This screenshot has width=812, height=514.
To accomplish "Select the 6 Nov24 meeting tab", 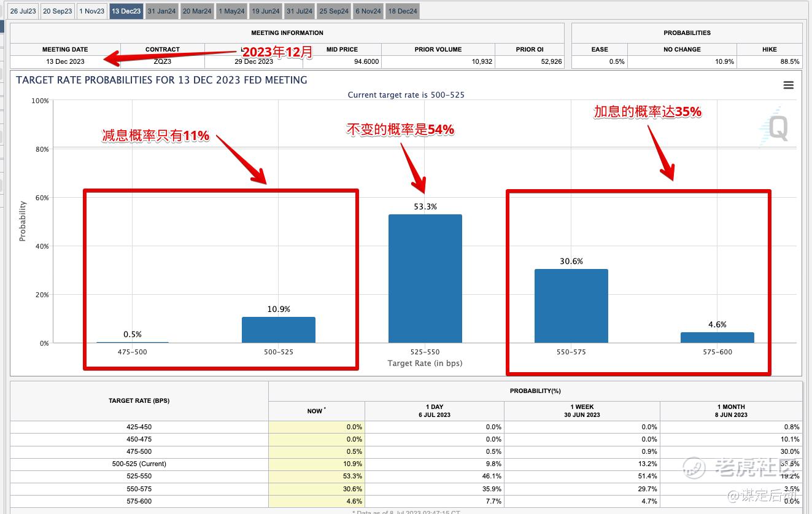I will point(368,11).
